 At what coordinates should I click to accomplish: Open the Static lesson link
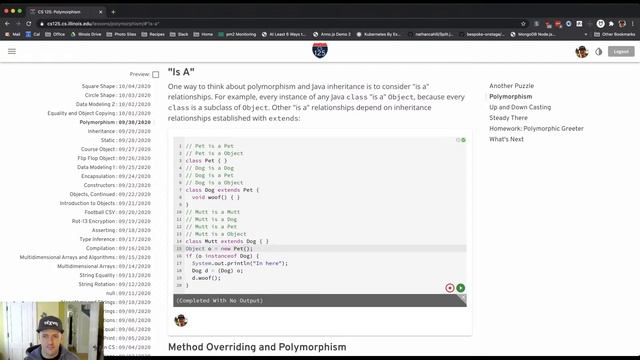[x=126, y=140]
